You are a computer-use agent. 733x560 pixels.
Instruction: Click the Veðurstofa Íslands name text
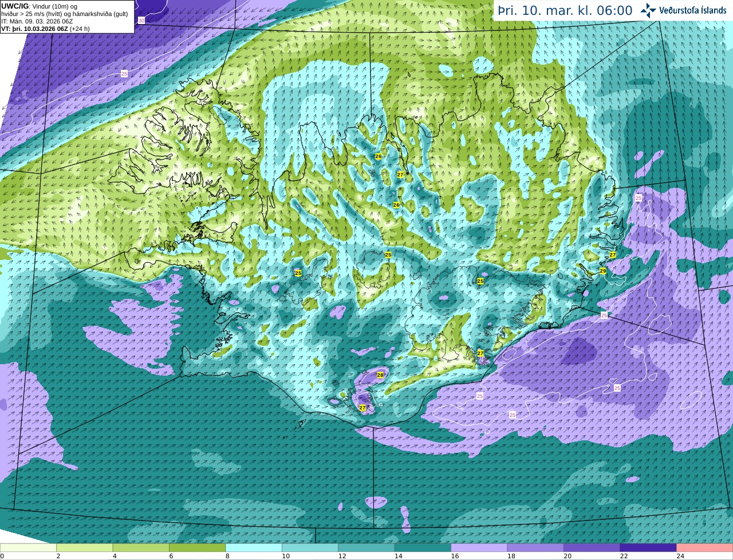click(692, 10)
